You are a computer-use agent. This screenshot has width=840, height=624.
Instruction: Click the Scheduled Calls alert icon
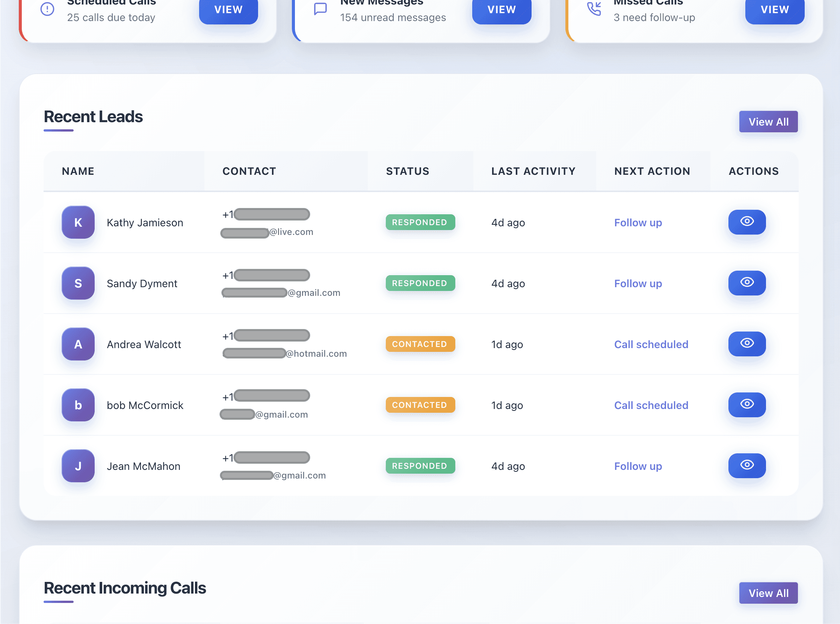point(47,9)
